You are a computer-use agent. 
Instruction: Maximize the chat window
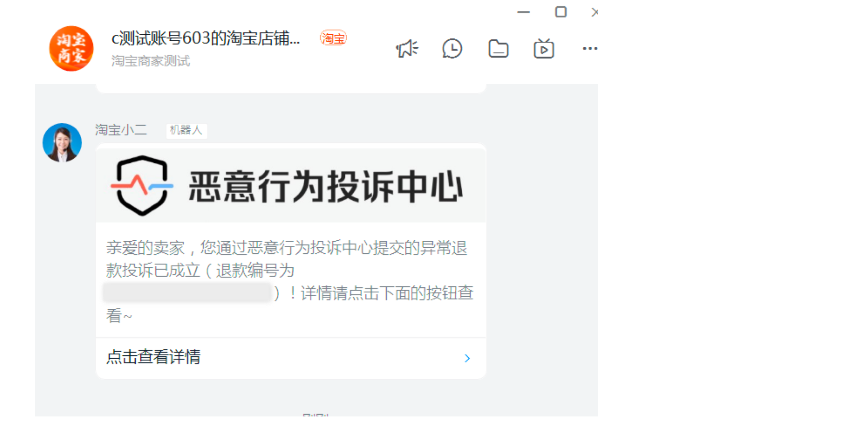point(561,12)
